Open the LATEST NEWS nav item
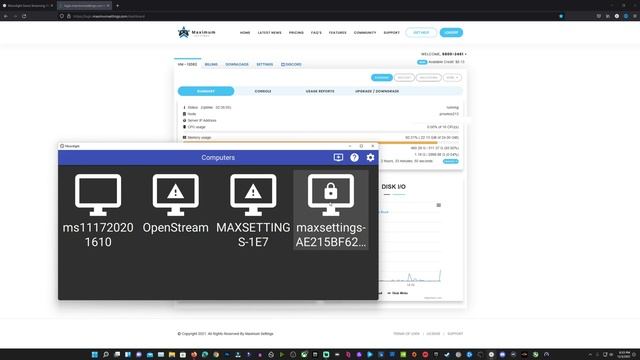The width and height of the screenshot is (640, 360). coord(269,33)
